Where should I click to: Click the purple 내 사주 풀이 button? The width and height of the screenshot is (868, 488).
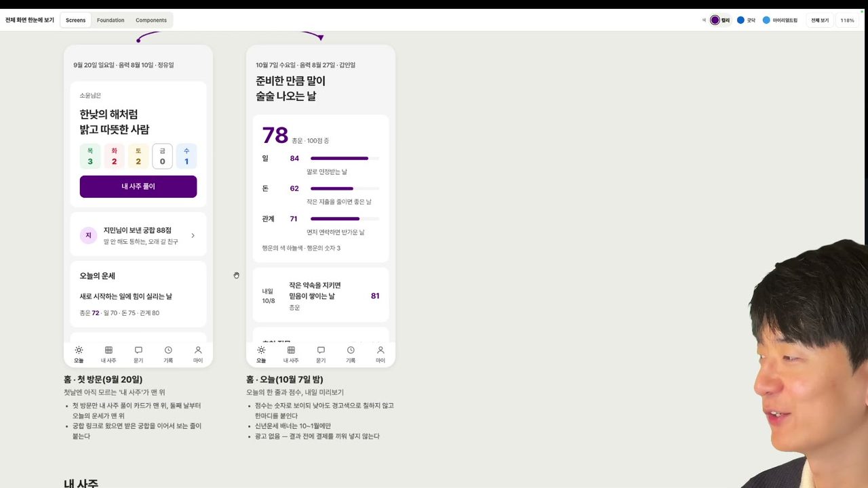pyautogui.click(x=138, y=186)
